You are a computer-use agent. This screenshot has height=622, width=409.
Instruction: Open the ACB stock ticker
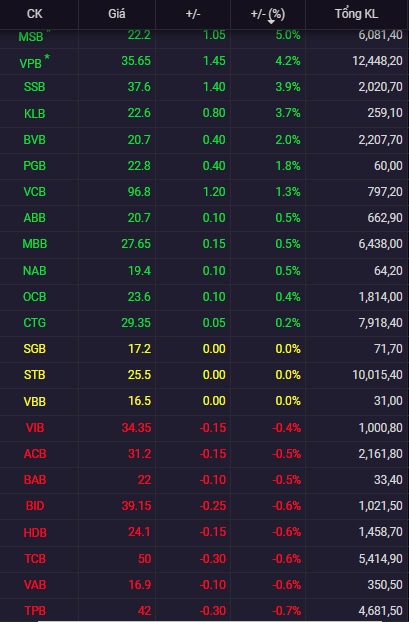click(x=35, y=453)
